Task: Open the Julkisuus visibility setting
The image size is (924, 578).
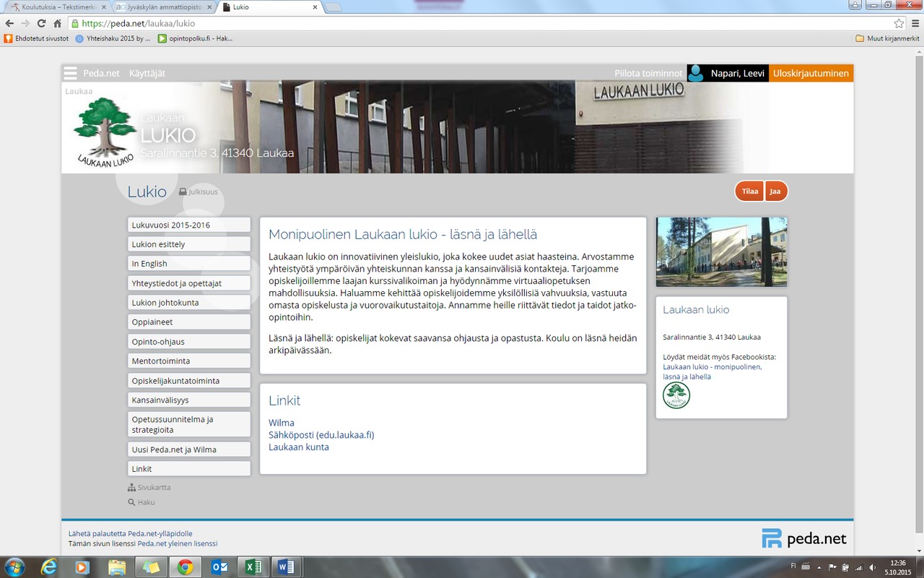Action: click(x=199, y=192)
